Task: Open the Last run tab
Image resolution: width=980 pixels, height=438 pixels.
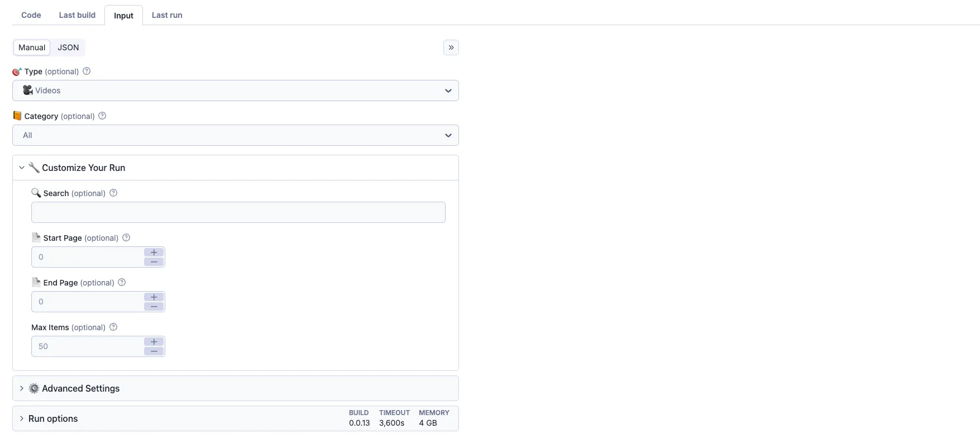Action: [167, 15]
